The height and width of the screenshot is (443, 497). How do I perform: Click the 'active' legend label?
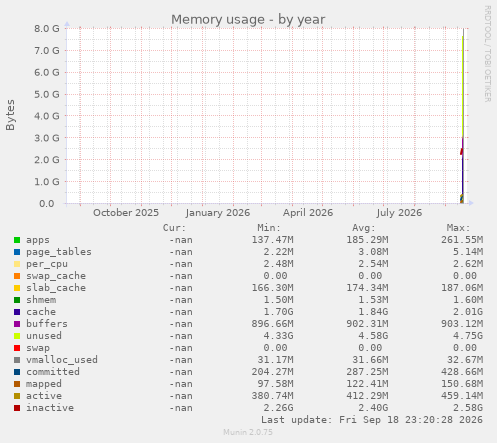[x=44, y=396]
